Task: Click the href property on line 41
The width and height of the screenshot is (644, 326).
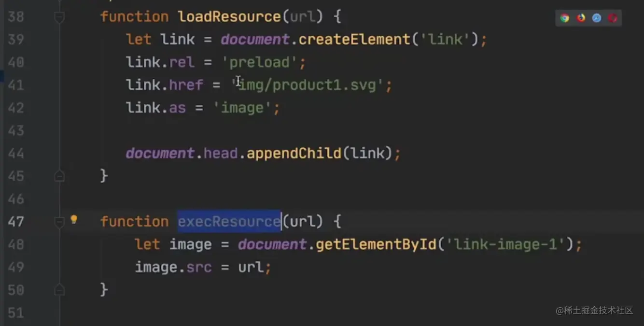Action: [x=186, y=85]
